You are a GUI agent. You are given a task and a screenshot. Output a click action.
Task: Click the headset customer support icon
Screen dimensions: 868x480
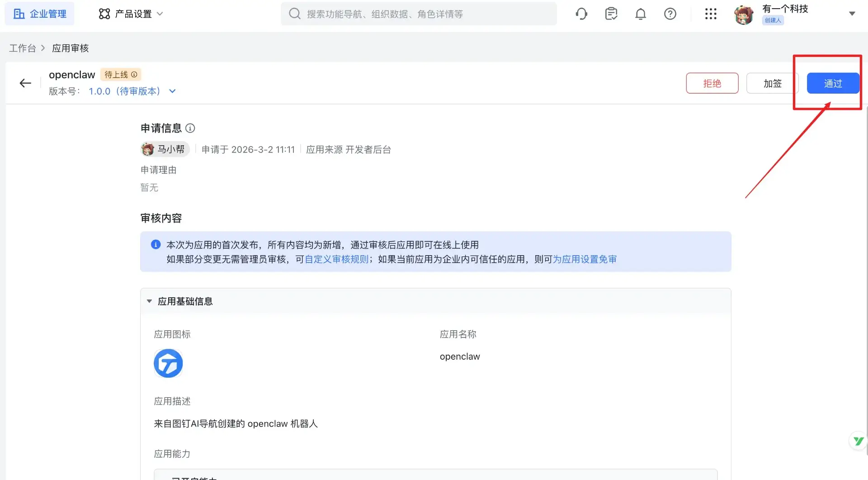[x=581, y=14]
